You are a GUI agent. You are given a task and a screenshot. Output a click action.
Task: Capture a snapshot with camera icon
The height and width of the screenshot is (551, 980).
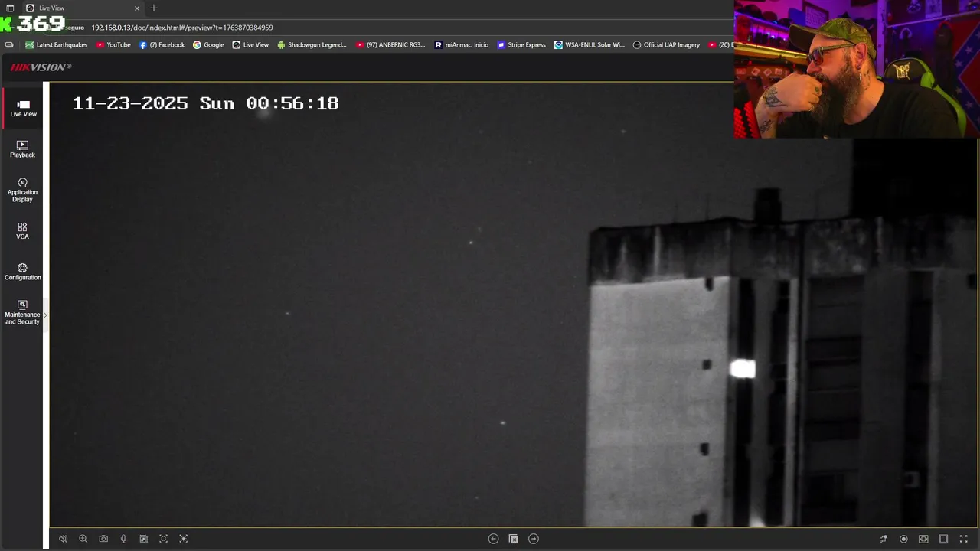103,539
